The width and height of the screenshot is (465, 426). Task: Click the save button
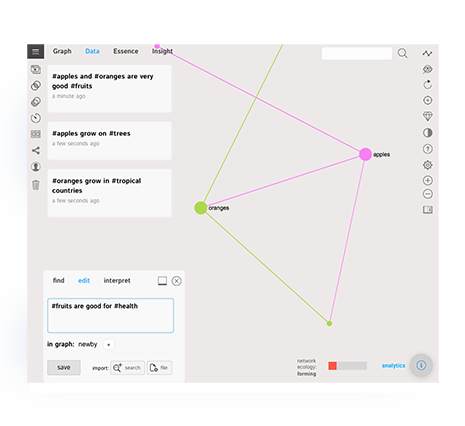tap(64, 367)
